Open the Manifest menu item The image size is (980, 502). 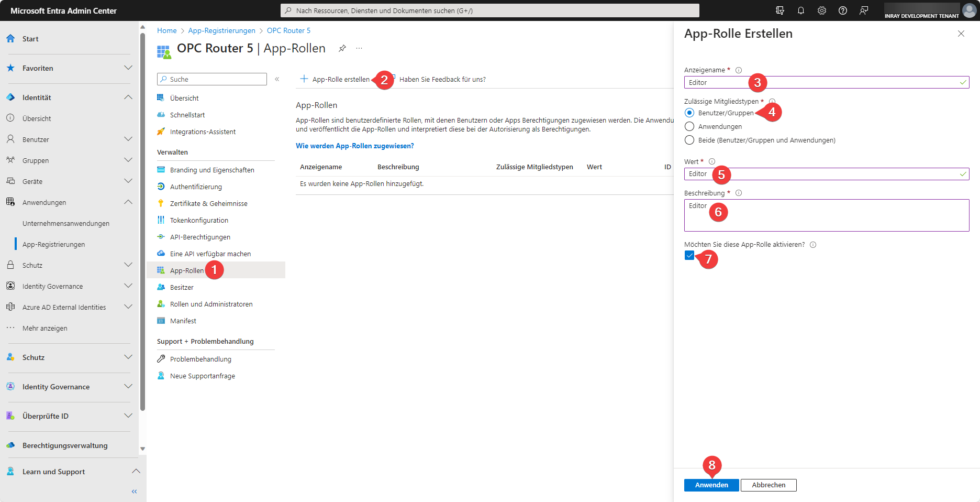click(x=183, y=321)
